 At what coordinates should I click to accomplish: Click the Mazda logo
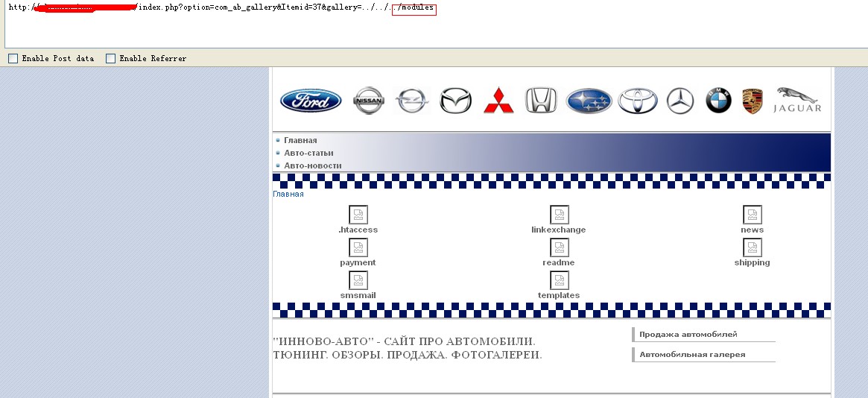pos(455,101)
